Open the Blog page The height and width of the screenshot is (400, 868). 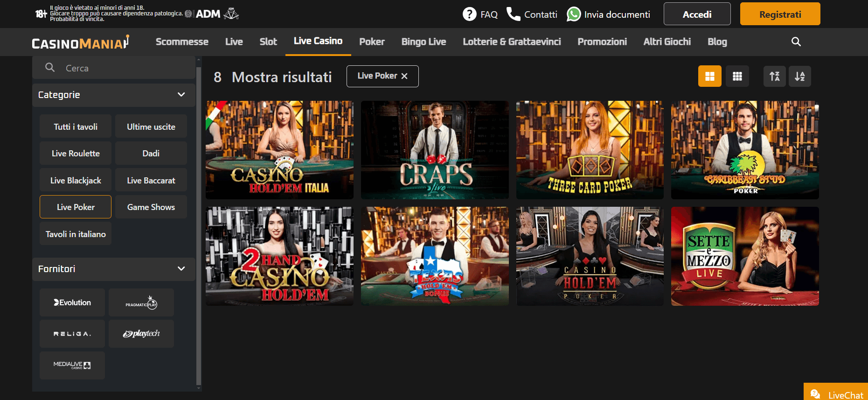coord(717,42)
